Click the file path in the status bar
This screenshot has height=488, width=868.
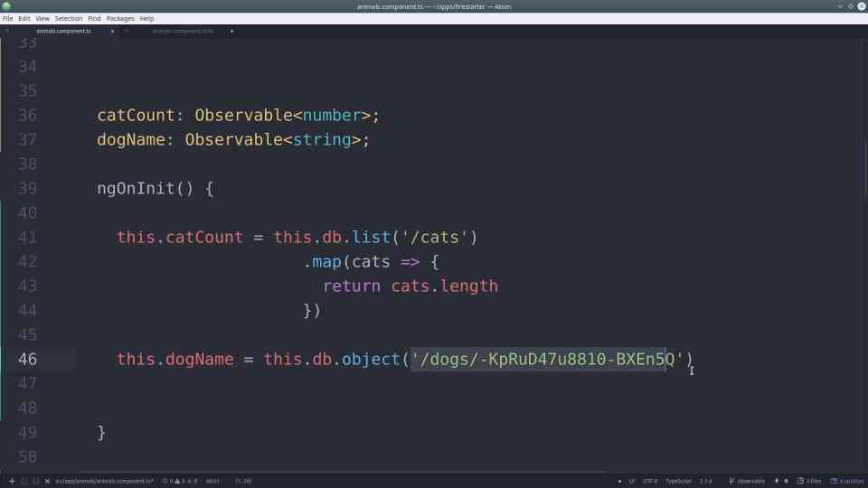point(104,481)
